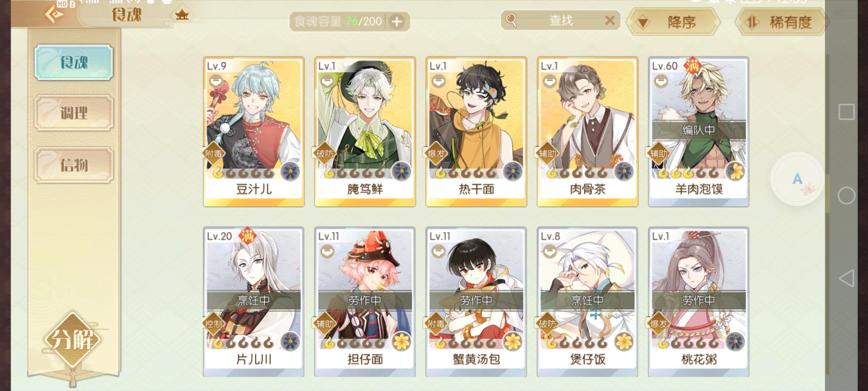
Task: Tap the back arrow icon
Action: pos(54,14)
